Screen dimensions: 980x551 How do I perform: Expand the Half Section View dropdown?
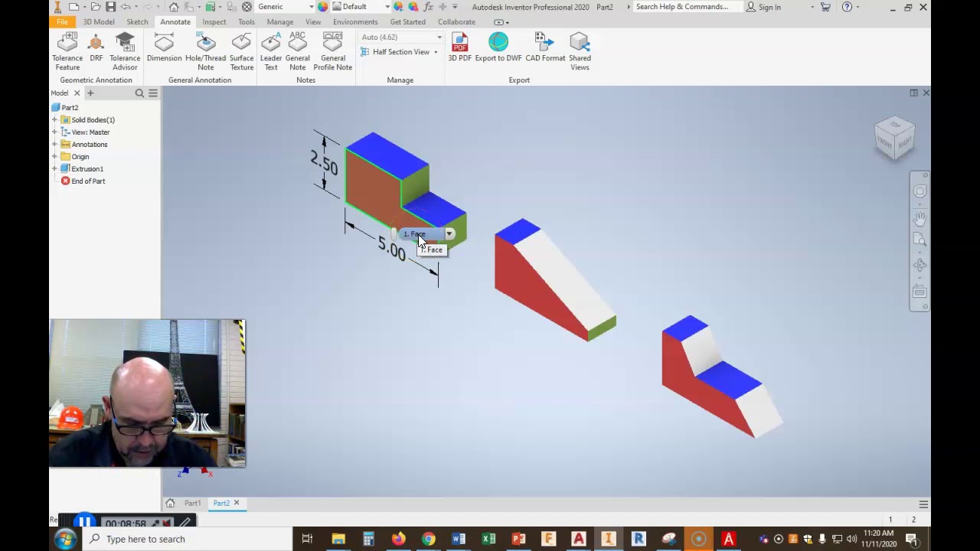pyautogui.click(x=436, y=52)
